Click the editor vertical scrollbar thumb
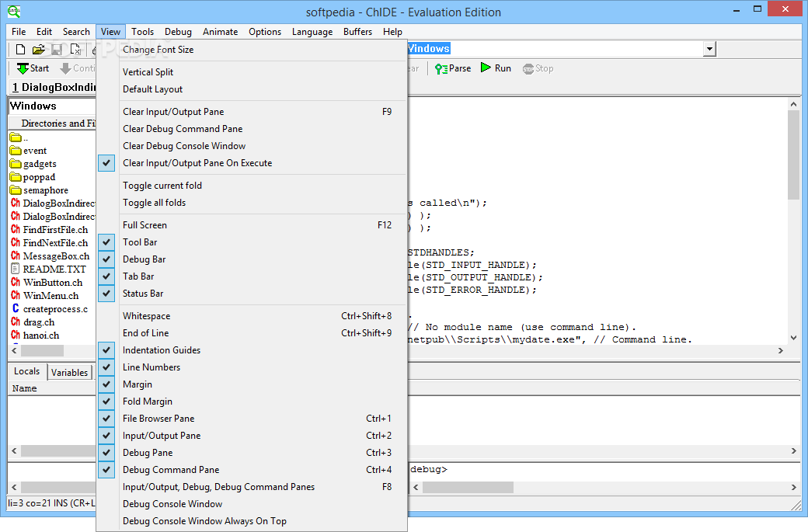 tap(793, 155)
